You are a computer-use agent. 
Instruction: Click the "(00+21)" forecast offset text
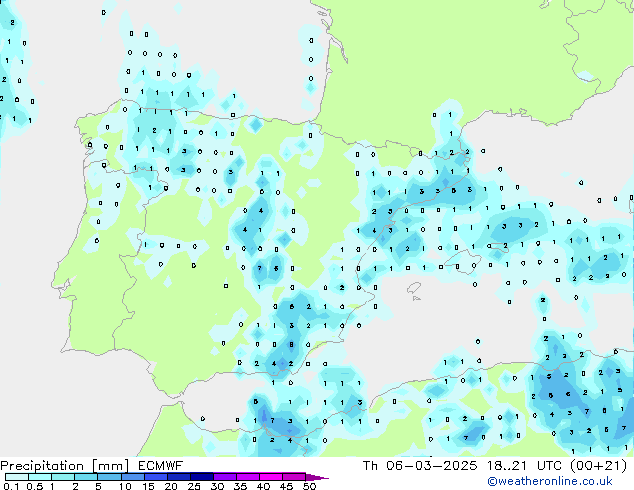(598, 466)
